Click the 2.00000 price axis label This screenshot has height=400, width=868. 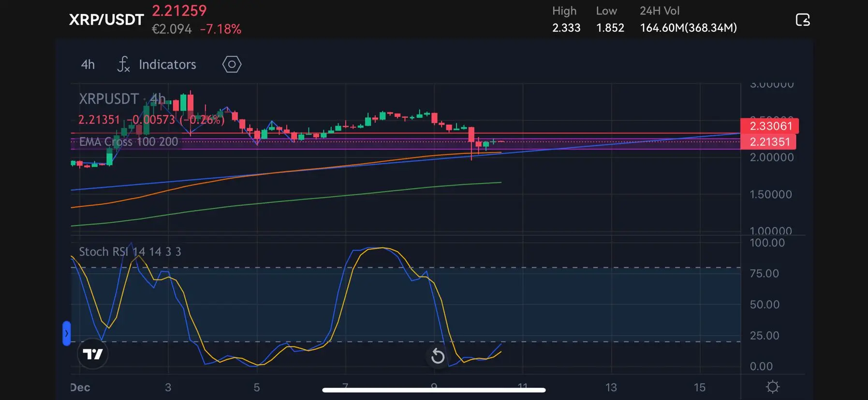(x=772, y=157)
